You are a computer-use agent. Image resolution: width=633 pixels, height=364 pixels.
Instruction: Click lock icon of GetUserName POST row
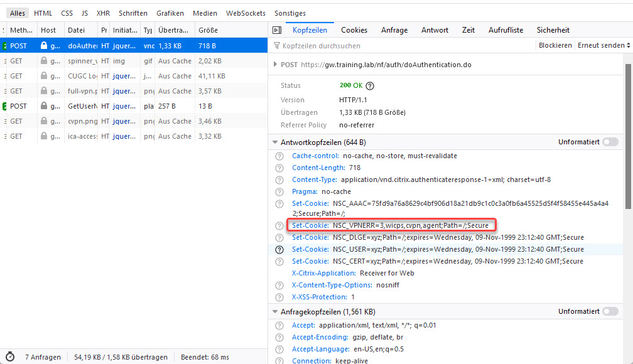pos(44,105)
